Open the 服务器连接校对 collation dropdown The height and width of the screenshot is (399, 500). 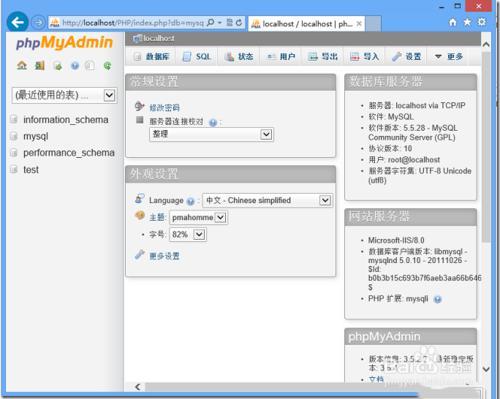(211, 134)
